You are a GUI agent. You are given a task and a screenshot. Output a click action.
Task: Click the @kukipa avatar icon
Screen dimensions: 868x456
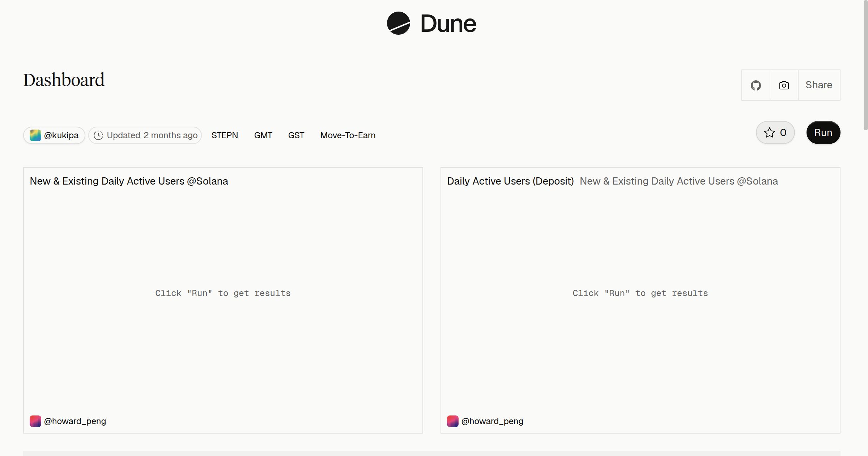[35, 135]
